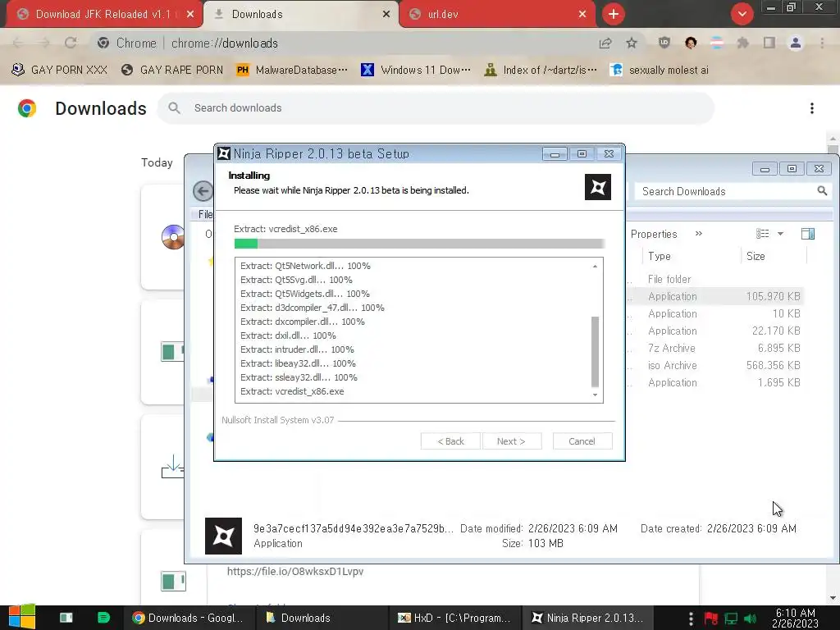Click Chrome reload page icon

pos(71,43)
